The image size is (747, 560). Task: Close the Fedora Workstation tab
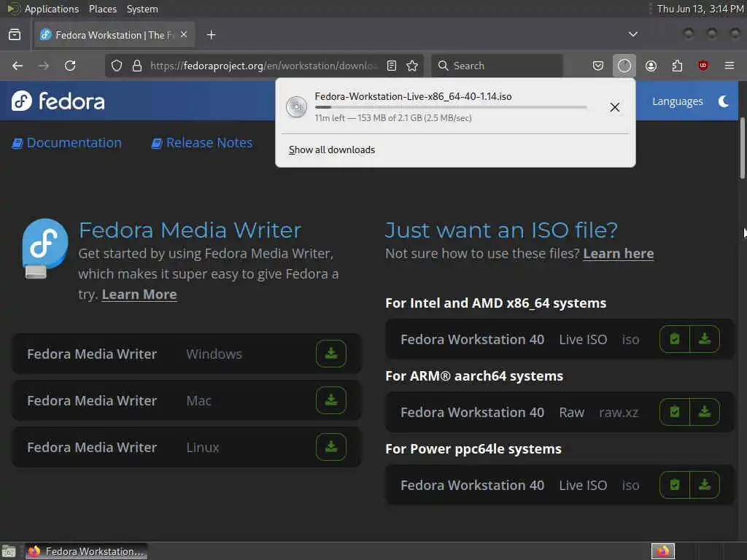tap(184, 35)
